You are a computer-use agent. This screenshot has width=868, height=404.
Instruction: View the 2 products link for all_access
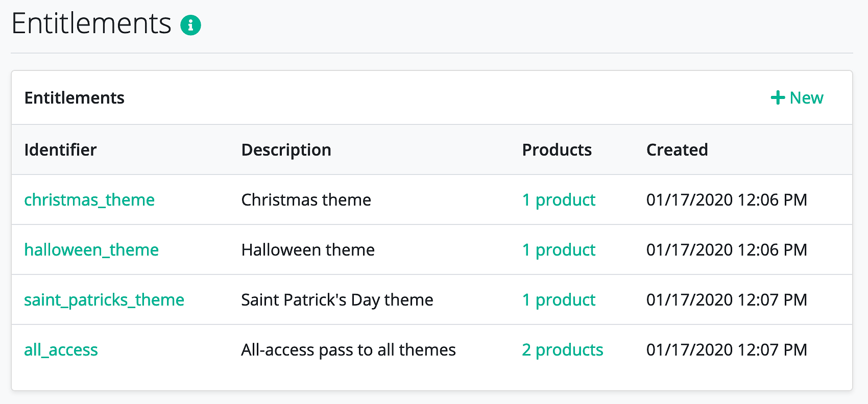[563, 349]
